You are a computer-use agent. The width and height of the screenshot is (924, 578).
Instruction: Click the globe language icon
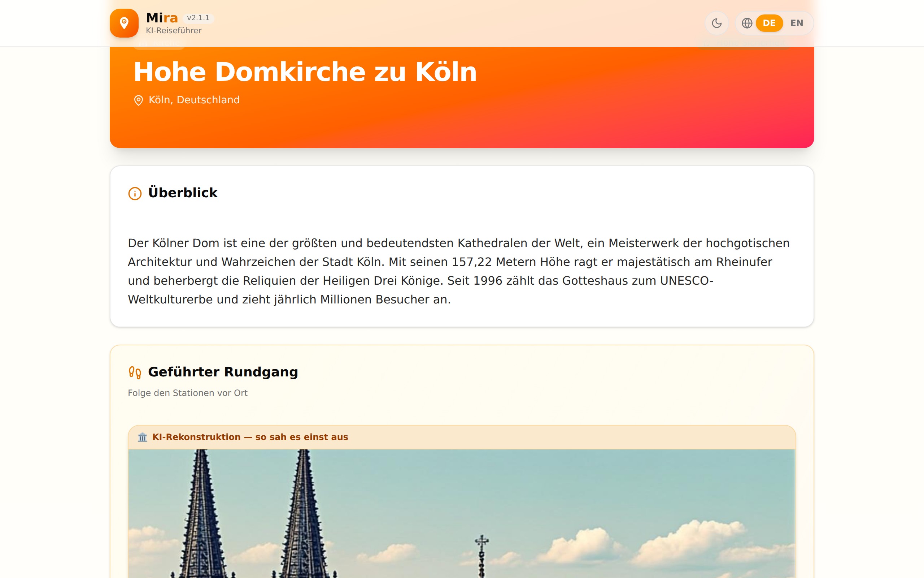click(747, 23)
